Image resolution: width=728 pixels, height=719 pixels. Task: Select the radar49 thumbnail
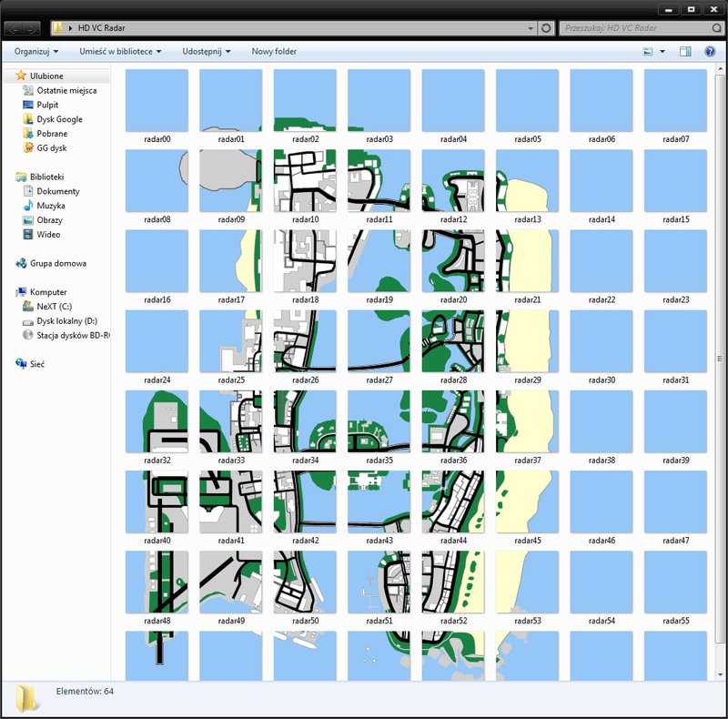(x=231, y=582)
